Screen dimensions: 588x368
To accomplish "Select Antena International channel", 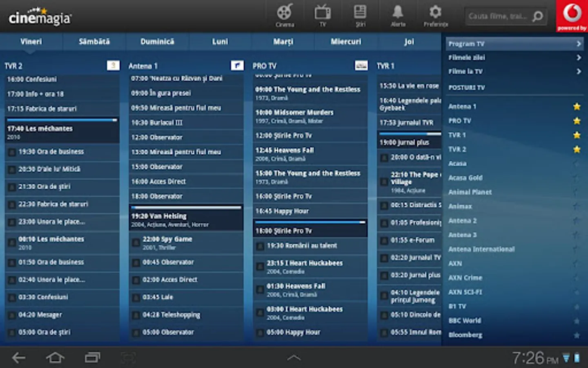I will [481, 249].
